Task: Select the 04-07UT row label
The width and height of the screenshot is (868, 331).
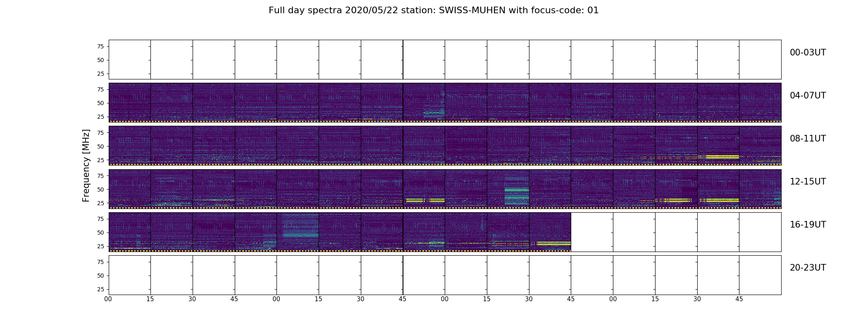Action: 808,96
